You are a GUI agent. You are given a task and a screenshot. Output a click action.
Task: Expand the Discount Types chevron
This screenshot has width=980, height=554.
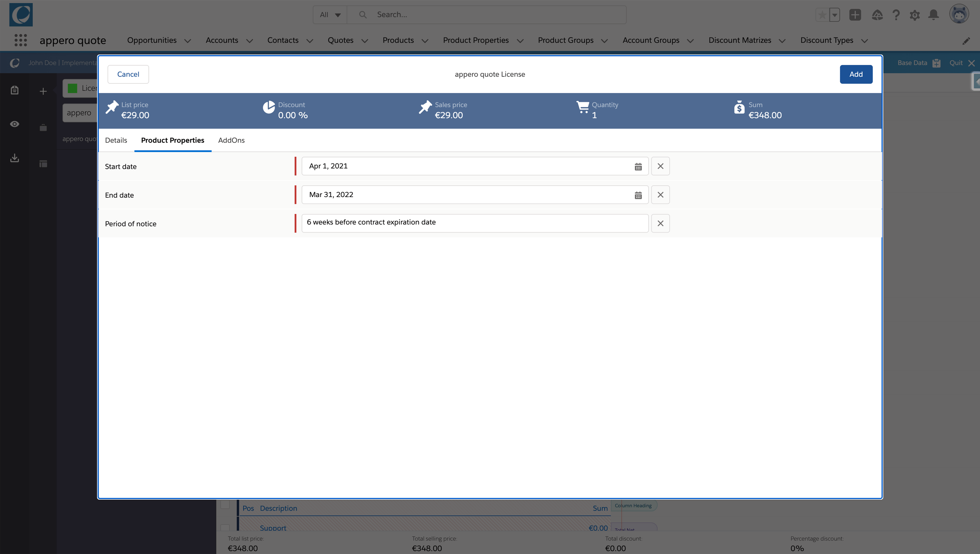(865, 41)
